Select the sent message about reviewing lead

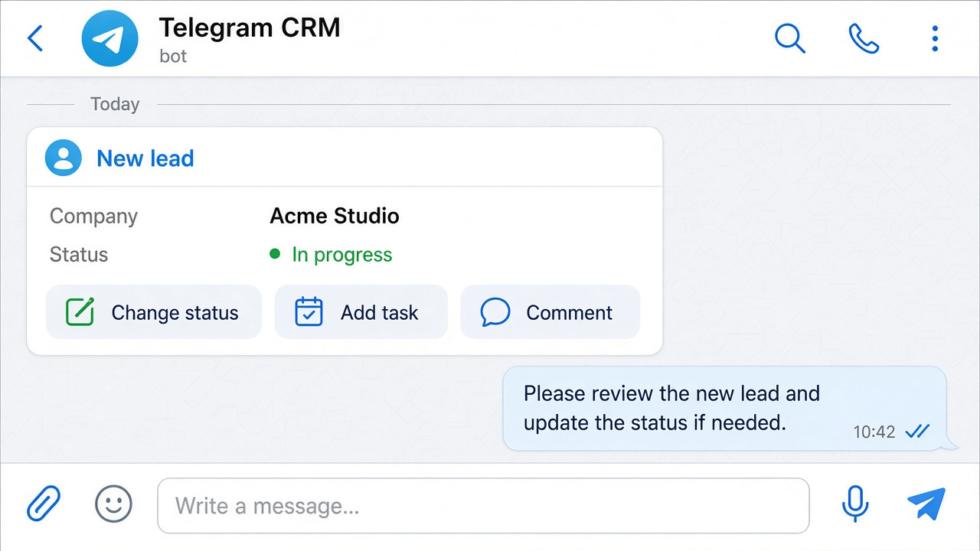point(724,409)
